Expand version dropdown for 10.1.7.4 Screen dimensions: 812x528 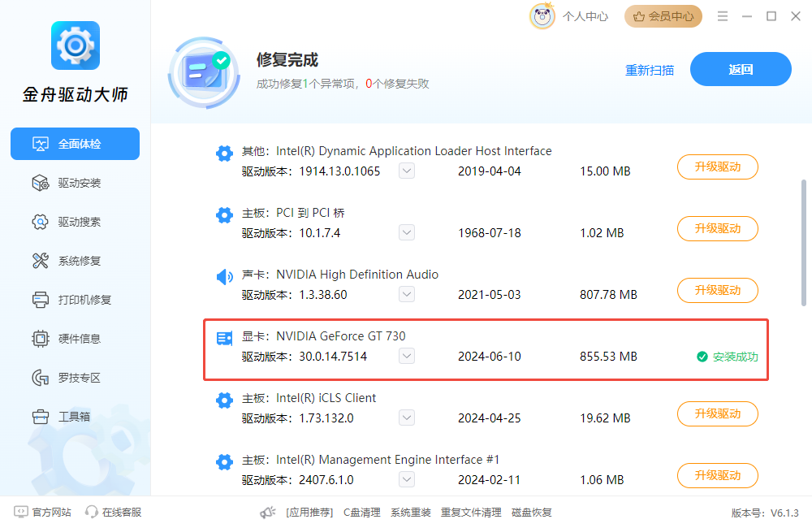(x=407, y=232)
